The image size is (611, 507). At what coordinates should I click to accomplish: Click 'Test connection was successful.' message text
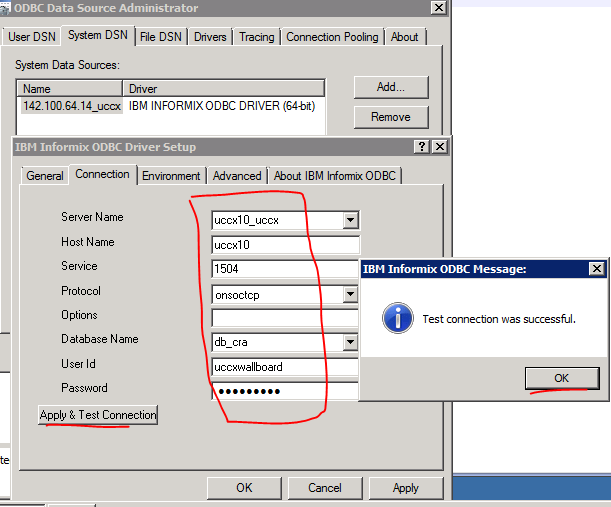tap(499, 319)
